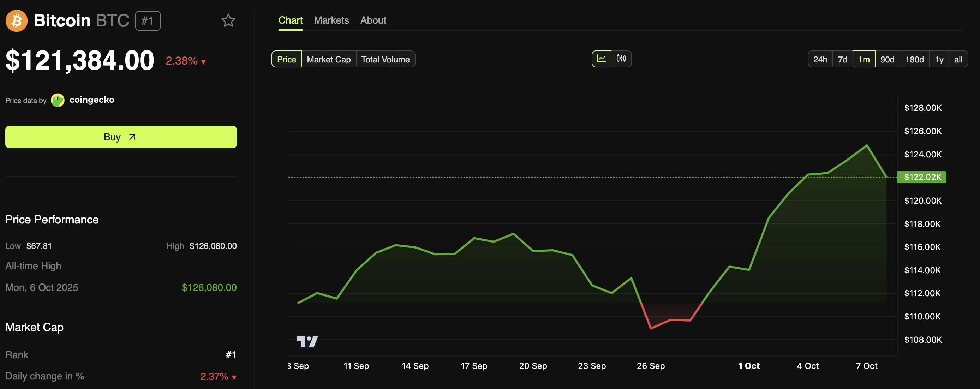
Task: Star Bitcoin as a favorite
Action: click(x=228, y=21)
